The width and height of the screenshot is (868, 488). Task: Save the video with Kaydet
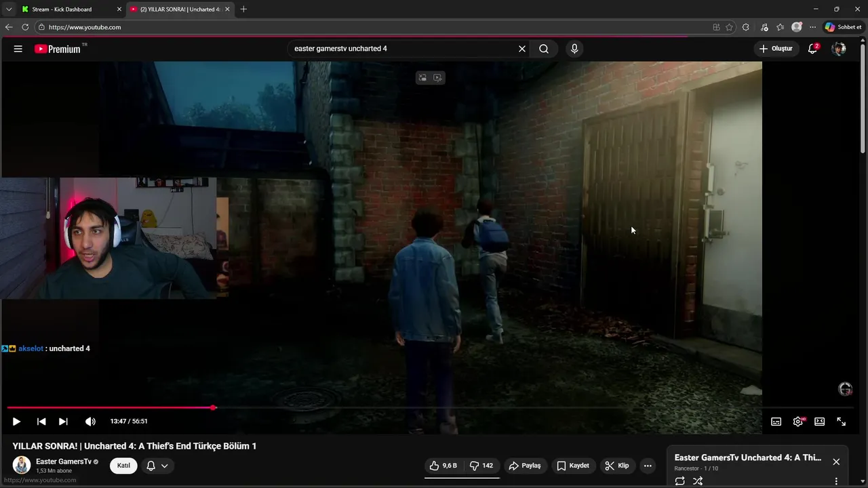[573, 466]
